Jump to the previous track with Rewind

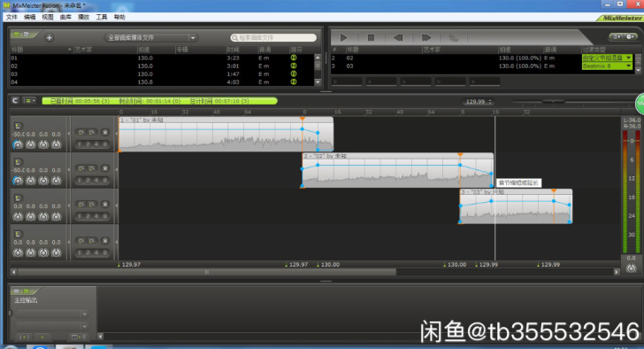(x=398, y=38)
